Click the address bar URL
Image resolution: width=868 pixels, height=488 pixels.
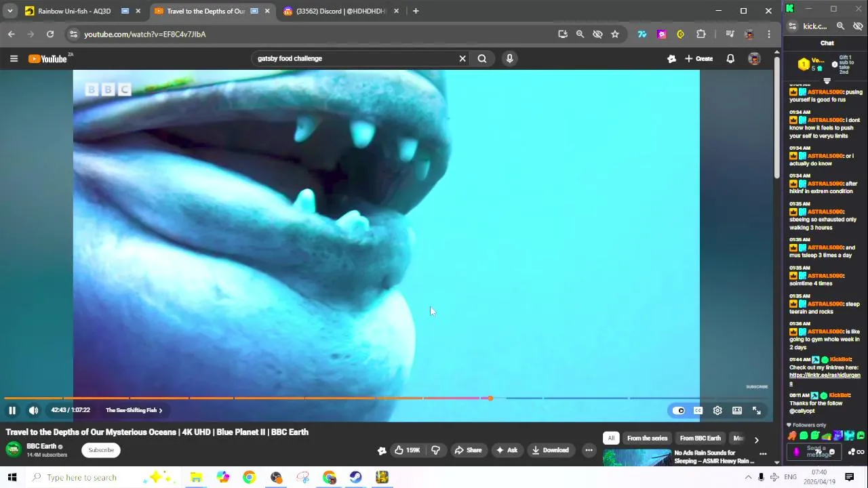tap(145, 34)
